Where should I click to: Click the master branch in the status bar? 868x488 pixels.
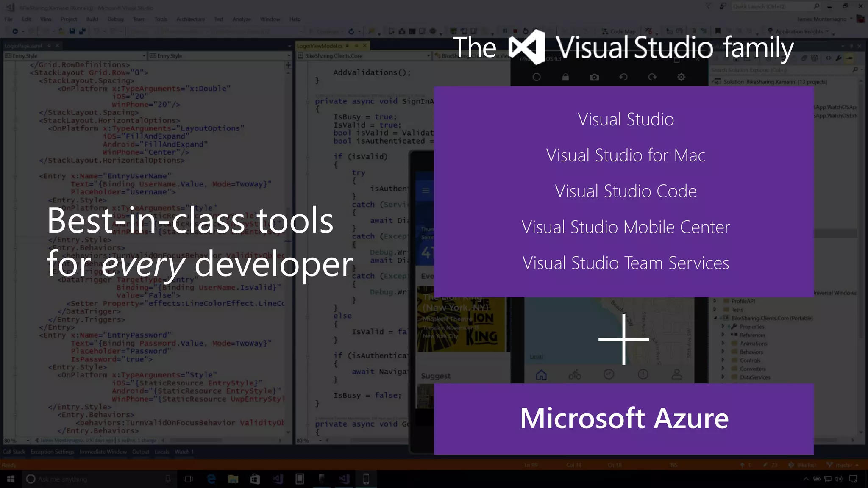(843, 465)
